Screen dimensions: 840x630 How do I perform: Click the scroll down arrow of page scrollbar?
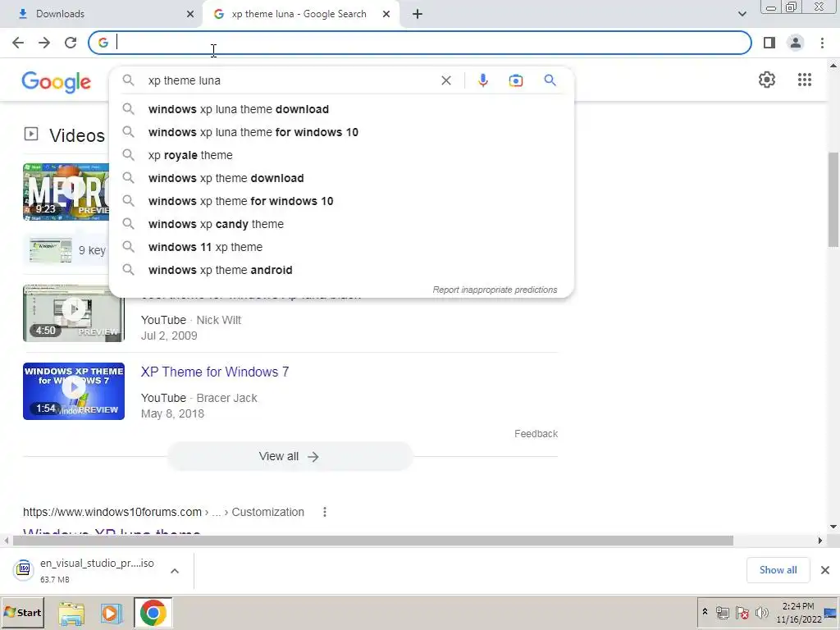coord(833,527)
